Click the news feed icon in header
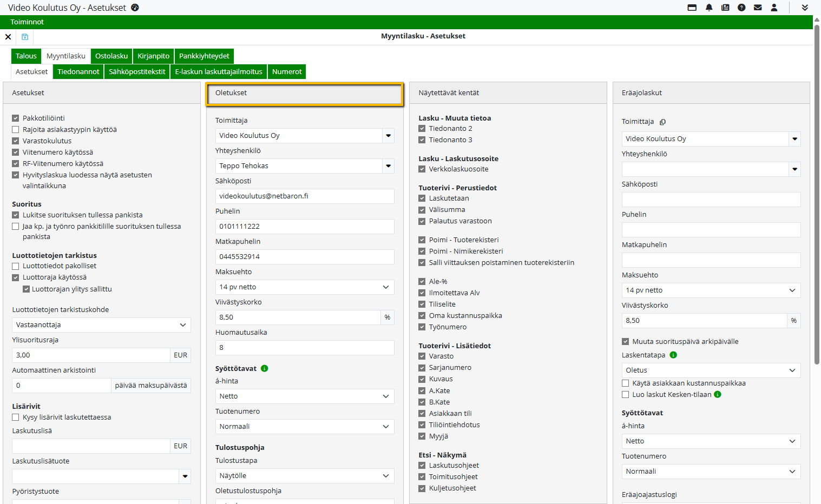821x504 pixels. (x=725, y=8)
